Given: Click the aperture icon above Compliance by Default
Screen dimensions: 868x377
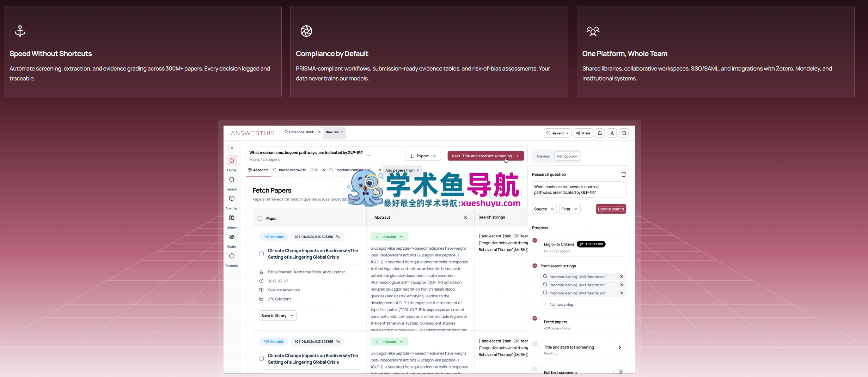Looking at the screenshot, I should [x=306, y=31].
